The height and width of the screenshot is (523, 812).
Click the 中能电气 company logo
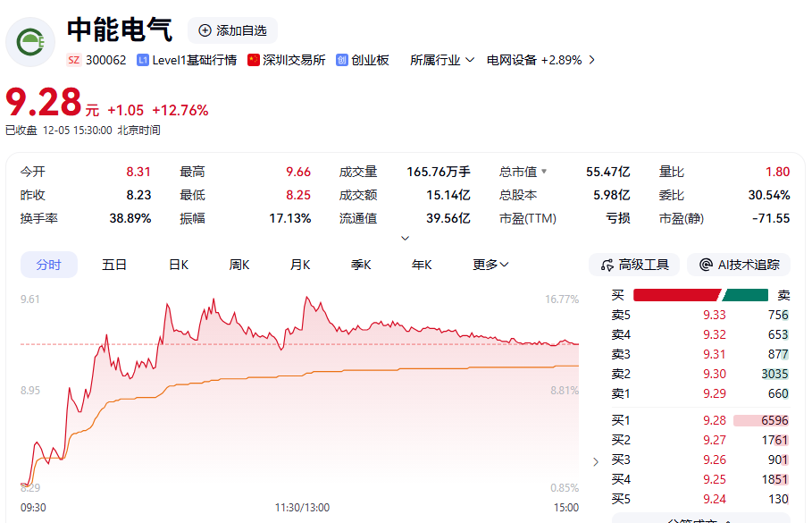(30, 42)
